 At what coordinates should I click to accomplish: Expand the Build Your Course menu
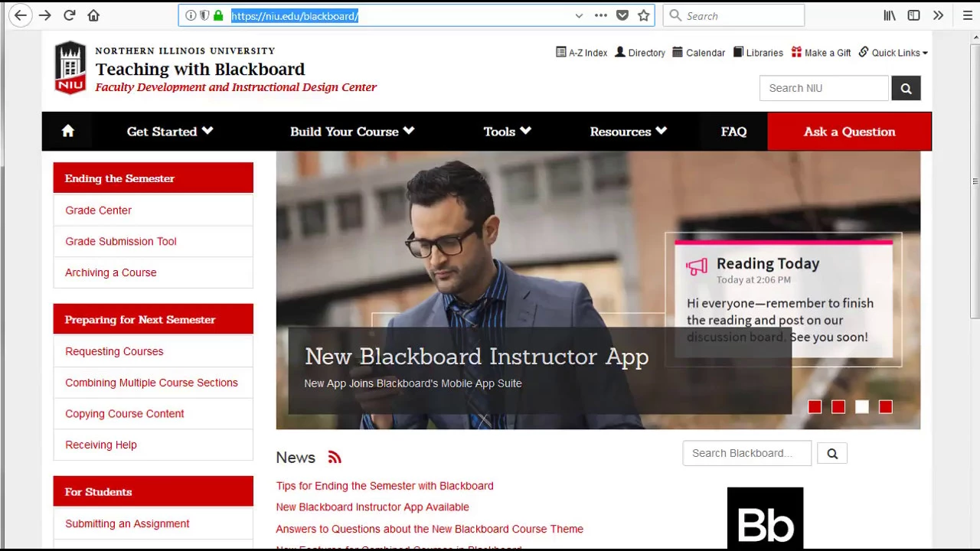coord(352,132)
